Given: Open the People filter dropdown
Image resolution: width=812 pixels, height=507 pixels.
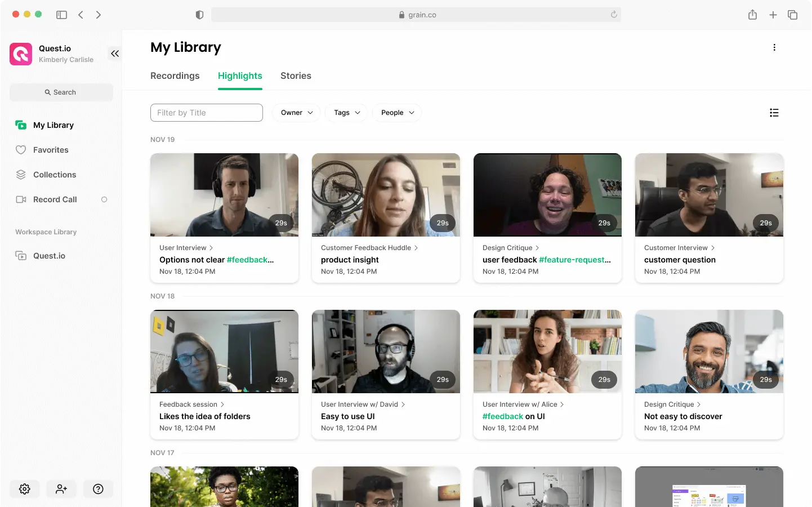Looking at the screenshot, I should click(x=397, y=113).
